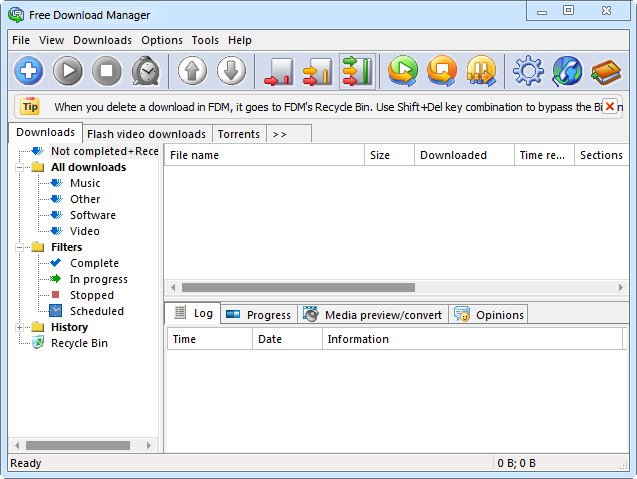Switch to the Progress tab

pos(259,315)
